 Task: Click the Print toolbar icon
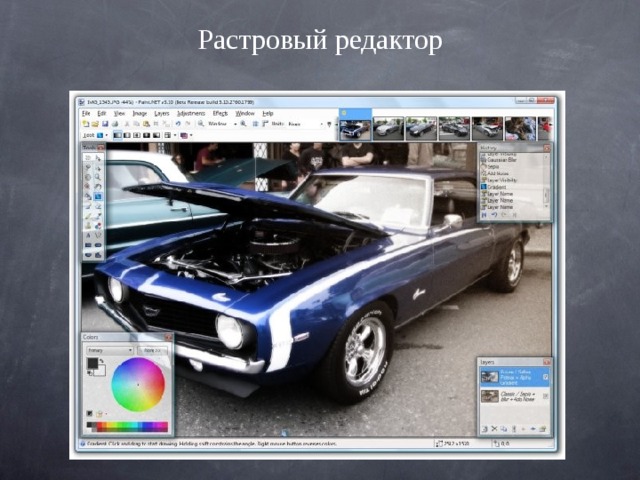(115, 124)
